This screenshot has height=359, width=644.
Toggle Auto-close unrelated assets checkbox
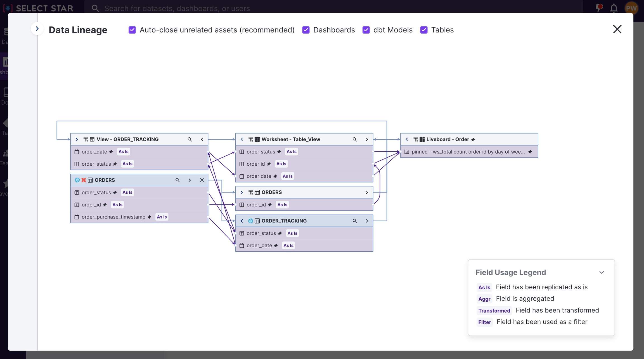click(132, 30)
